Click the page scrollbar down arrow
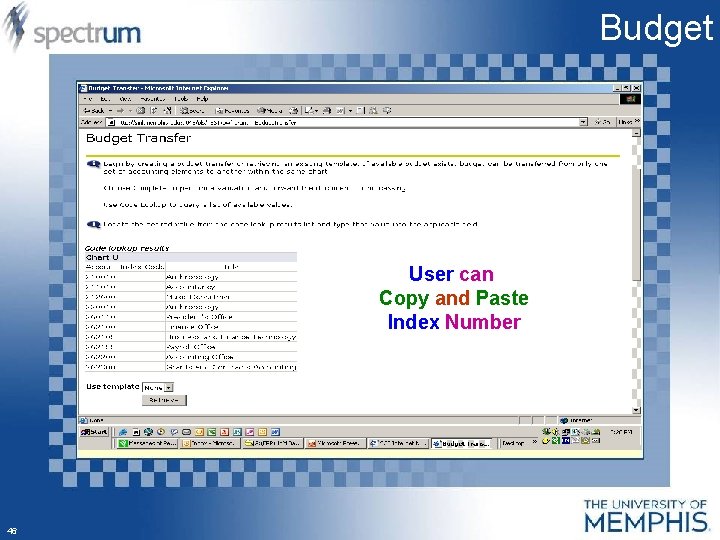720x540 pixels. click(636, 410)
